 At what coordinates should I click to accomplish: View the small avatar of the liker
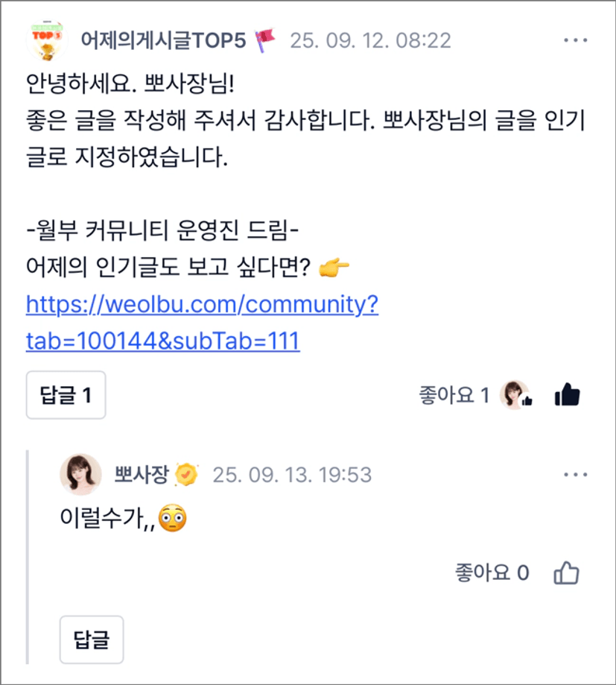515,395
